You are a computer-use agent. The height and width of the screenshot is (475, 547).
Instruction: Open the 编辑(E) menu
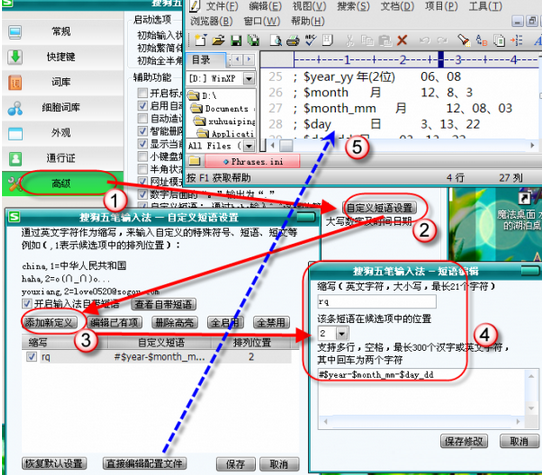click(x=265, y=6)
